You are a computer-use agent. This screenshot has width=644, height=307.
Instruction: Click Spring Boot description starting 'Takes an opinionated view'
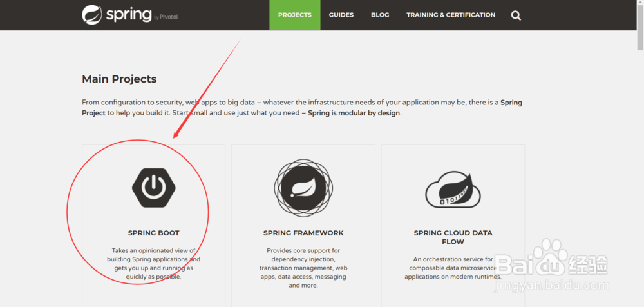pyautogui.click(x=154, y=263)
